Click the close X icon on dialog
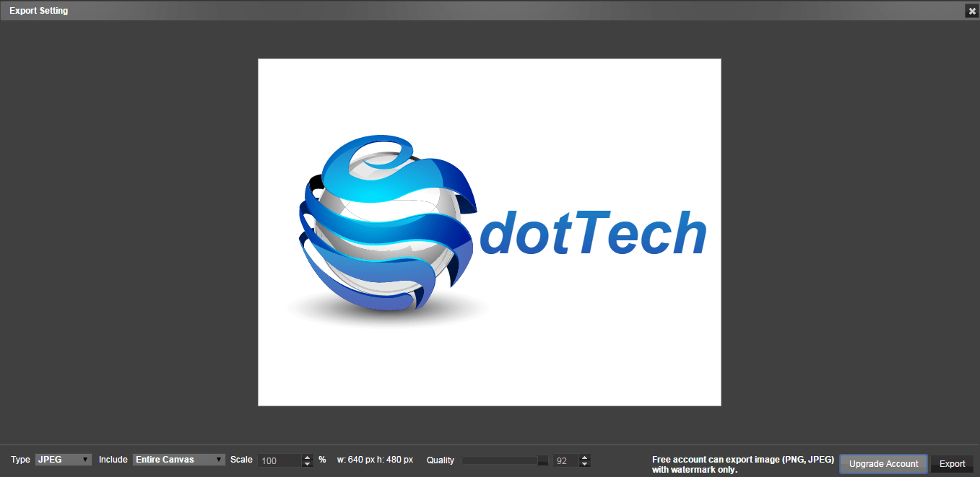The height and width of the screenshot is (477, 980). (971, 10)
